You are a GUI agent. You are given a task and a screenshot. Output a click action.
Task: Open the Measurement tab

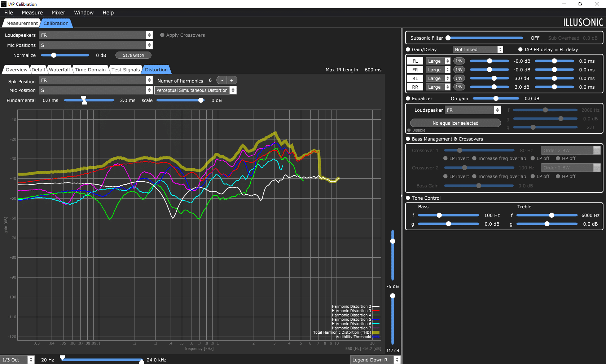[x=22, y=23]
